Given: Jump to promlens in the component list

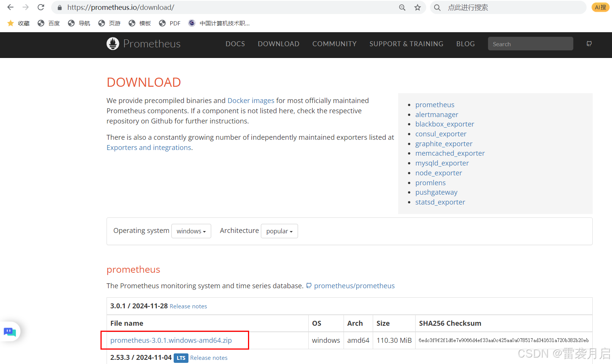Looking at the screenshot, I should point(430,183).
